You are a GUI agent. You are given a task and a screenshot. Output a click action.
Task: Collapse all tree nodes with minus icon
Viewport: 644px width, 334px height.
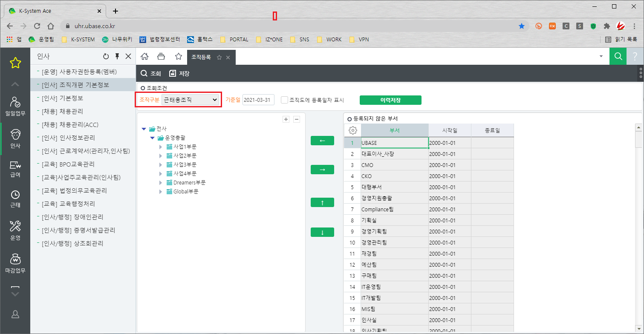pos(297,119)
